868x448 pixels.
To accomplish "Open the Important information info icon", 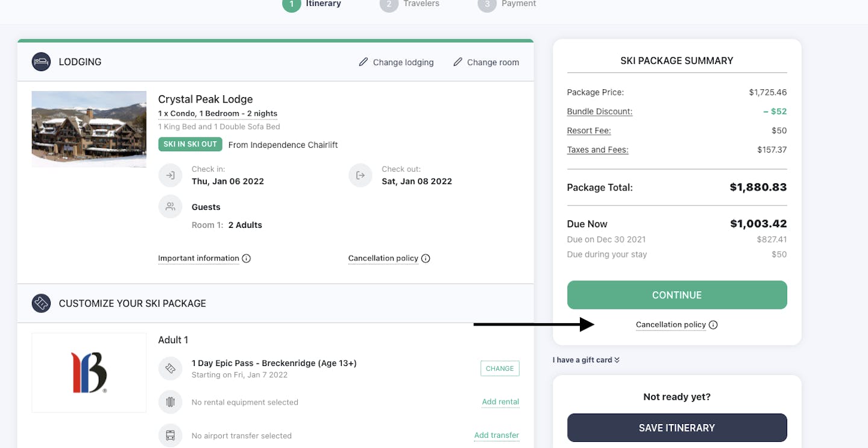I will [x=247, y=259].
